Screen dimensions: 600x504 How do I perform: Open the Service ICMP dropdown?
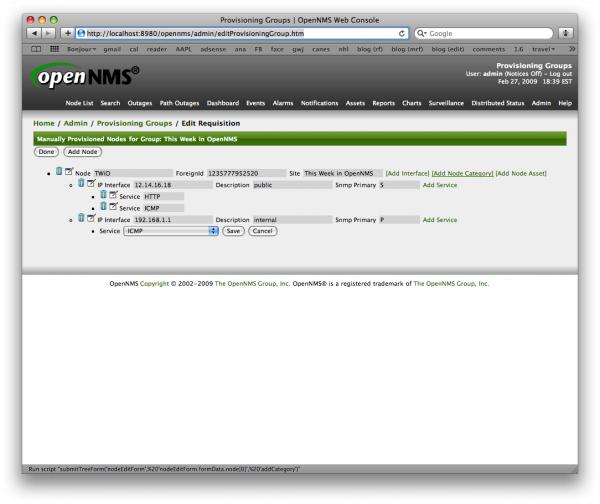171,231
